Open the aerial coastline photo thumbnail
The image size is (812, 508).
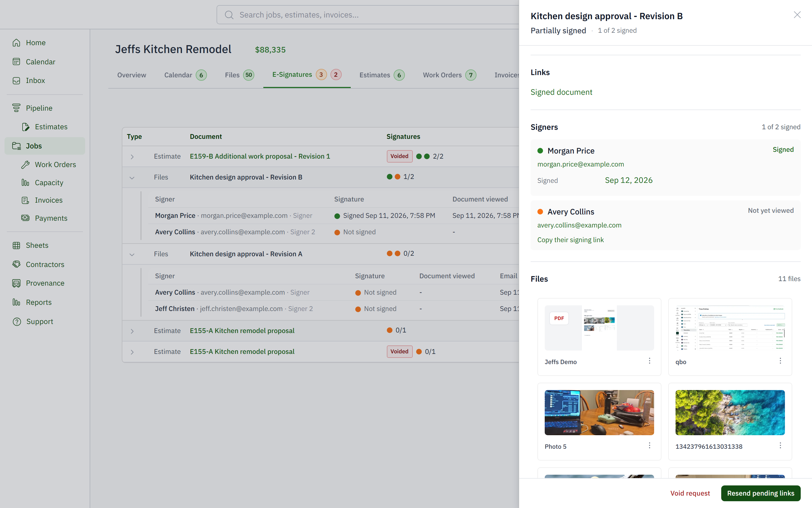[730, 413]
